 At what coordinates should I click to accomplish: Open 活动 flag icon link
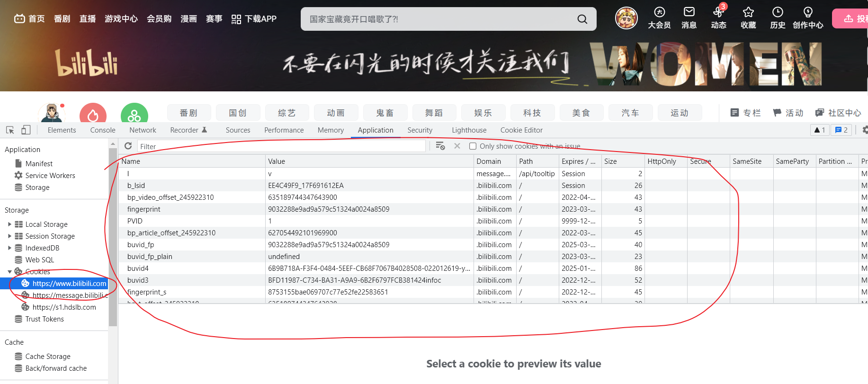tap(788, 113)
